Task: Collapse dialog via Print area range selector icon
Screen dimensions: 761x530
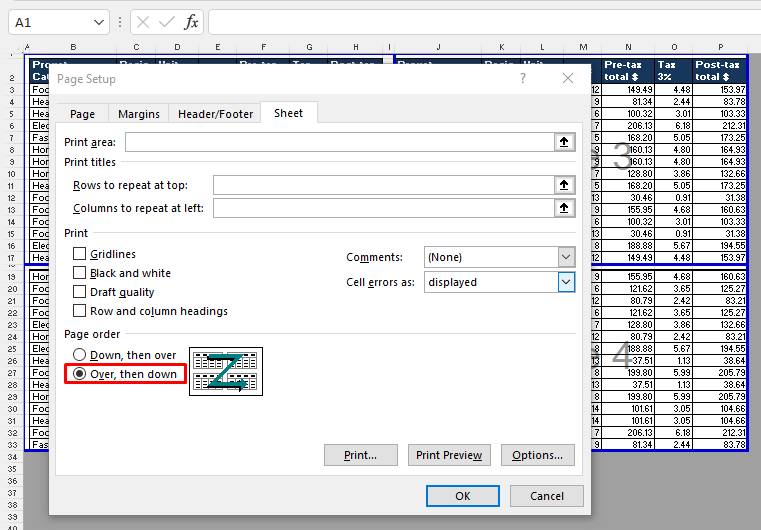Action: click(564, 142)
